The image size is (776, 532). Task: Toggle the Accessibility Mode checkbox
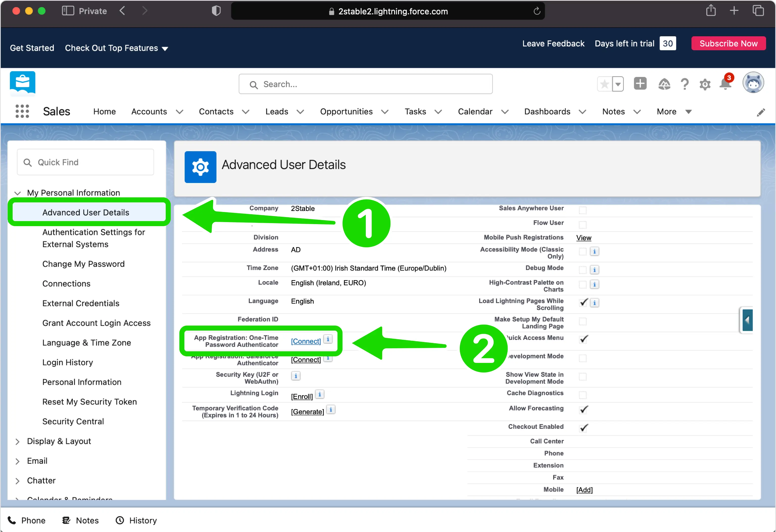point(583,252)
